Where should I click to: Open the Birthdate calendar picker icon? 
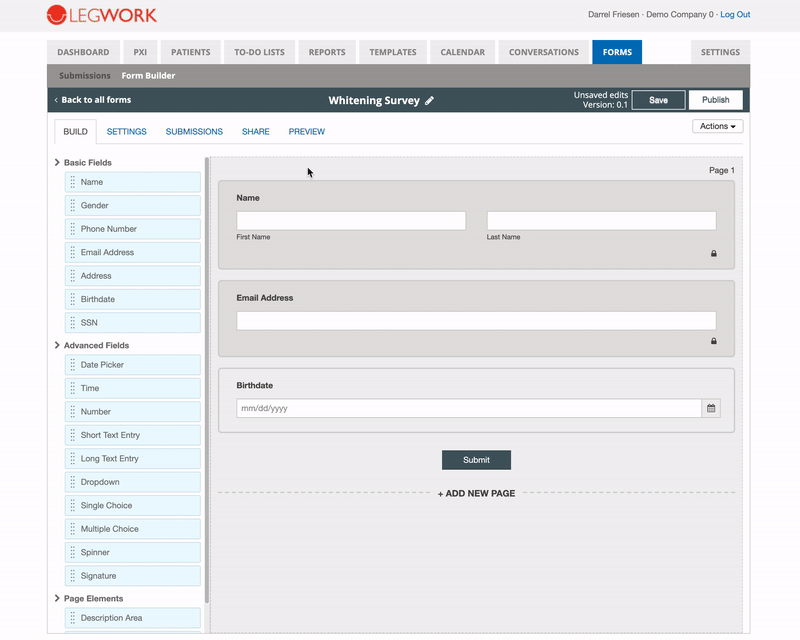point(711,408)
